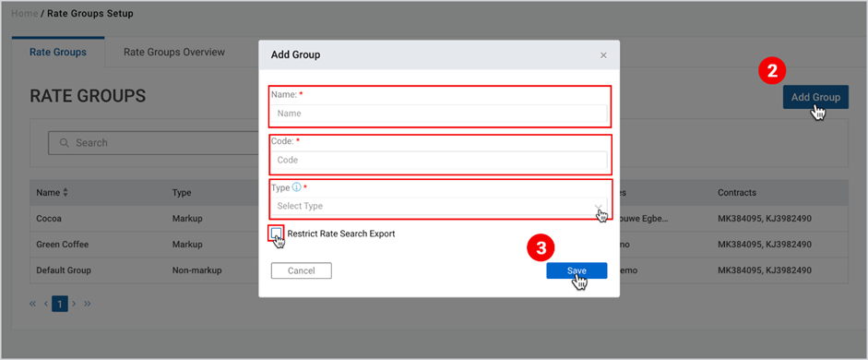Screen dimensions: 868x360
Task: Go to last page arrow
Action: (x=87, y=304)
